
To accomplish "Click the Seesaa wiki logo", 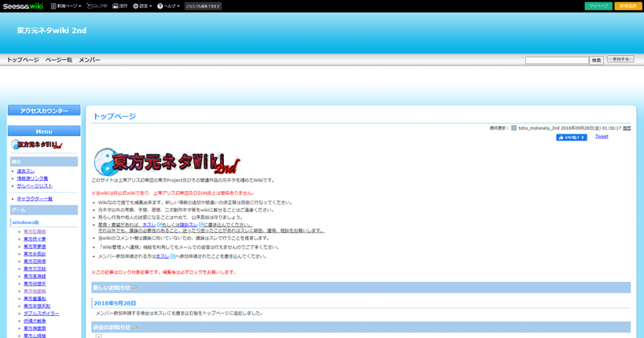I will tap(22, 6).
